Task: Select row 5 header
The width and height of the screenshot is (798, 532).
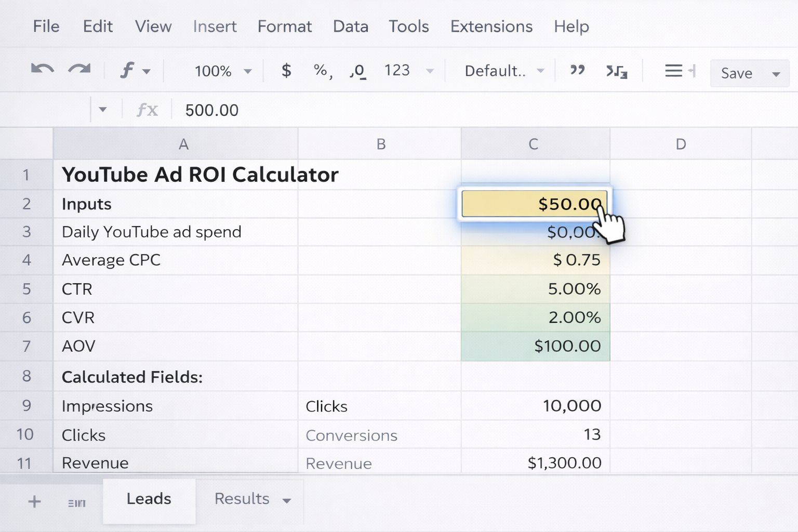Action: click(x=26, y=289)
